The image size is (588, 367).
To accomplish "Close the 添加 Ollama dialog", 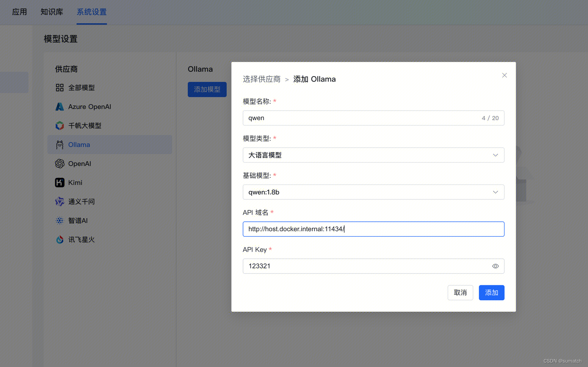I will pos(505,75).
